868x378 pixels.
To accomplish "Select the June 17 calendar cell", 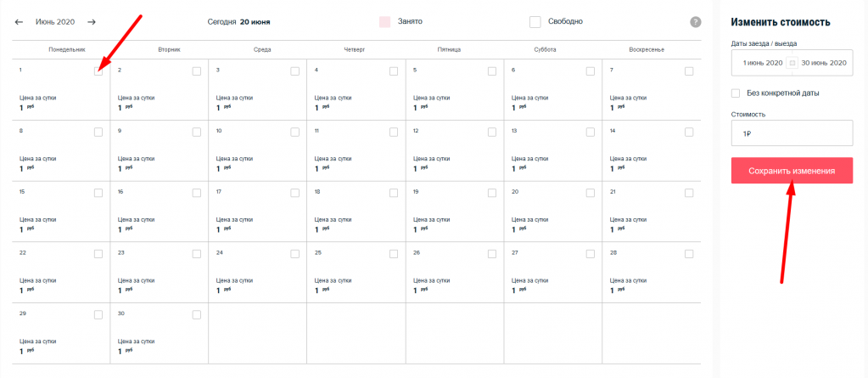I will 258,211.
